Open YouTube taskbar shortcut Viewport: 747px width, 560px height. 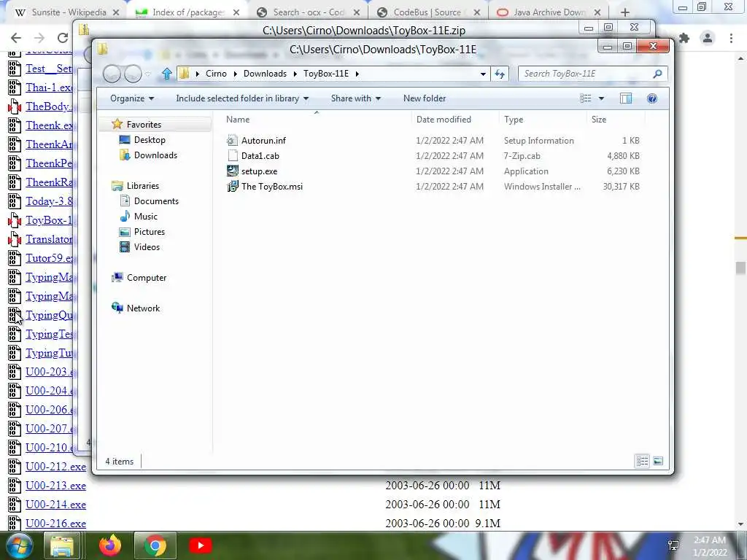tap(200, 545)
